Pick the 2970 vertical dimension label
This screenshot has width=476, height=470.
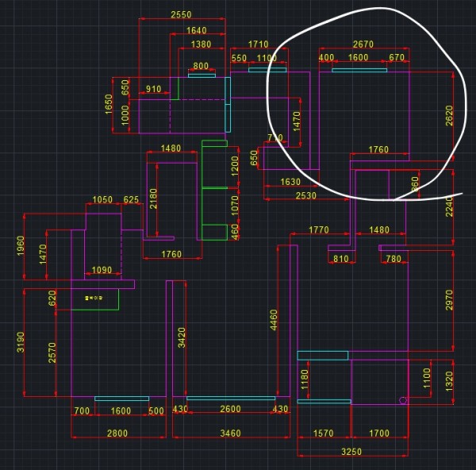448,302
